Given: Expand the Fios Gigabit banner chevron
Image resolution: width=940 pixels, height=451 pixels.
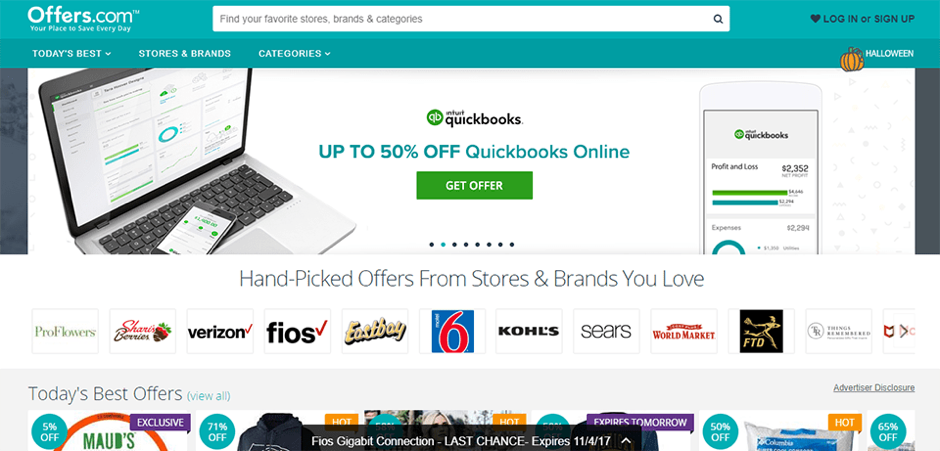Looking at the screenshot, I should pyautogui.click(x=625, y=441).
